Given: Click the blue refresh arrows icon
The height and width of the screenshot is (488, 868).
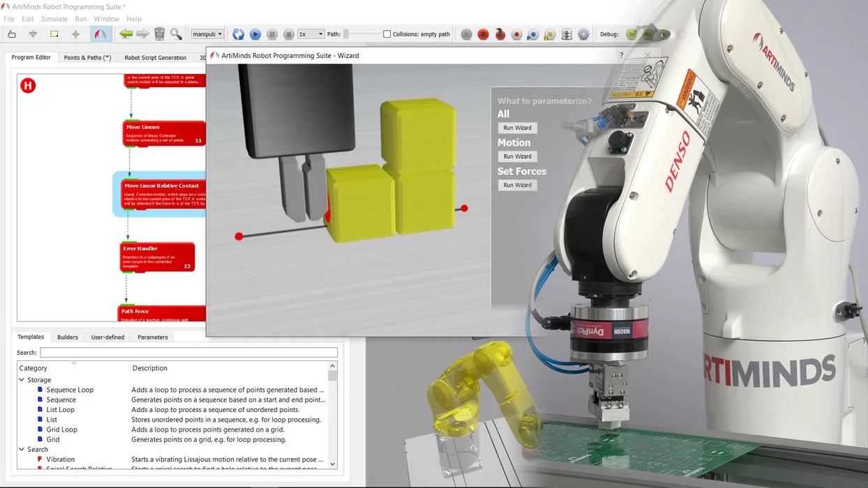Looking at the screenshot, I should pyautogui.click(x=239, y=33).
